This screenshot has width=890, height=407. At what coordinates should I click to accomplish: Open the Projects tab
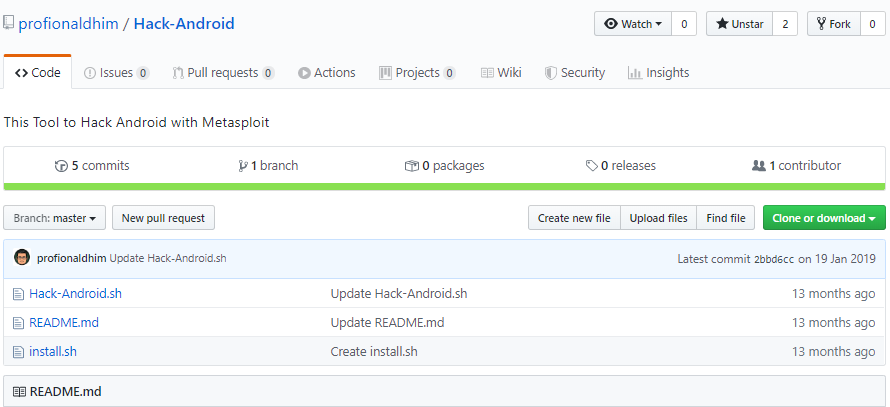point(417,73)
